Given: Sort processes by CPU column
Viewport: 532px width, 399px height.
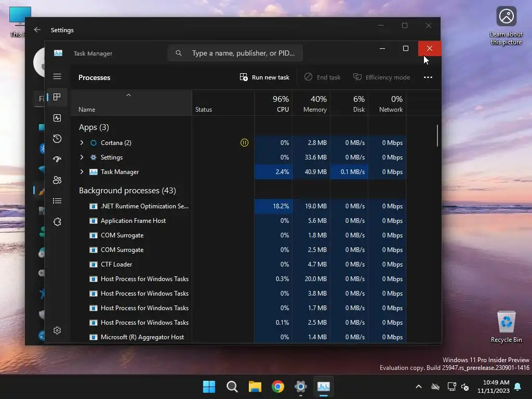Looking at the screenshot, I should [x=273, y=104].
